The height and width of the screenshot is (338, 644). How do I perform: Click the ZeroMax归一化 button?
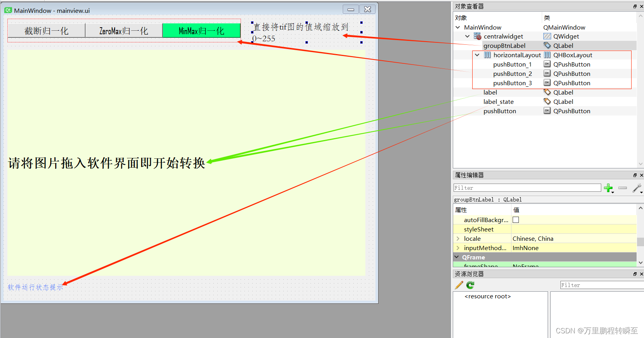124,31
